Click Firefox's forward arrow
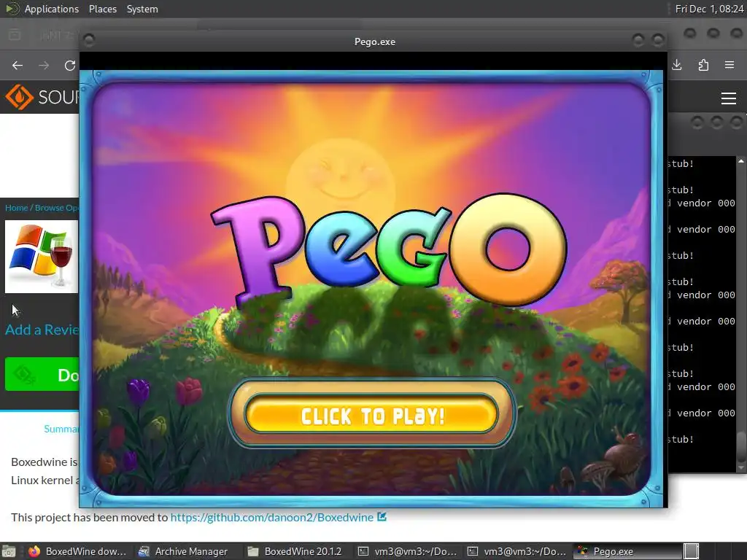 [44, 65]
